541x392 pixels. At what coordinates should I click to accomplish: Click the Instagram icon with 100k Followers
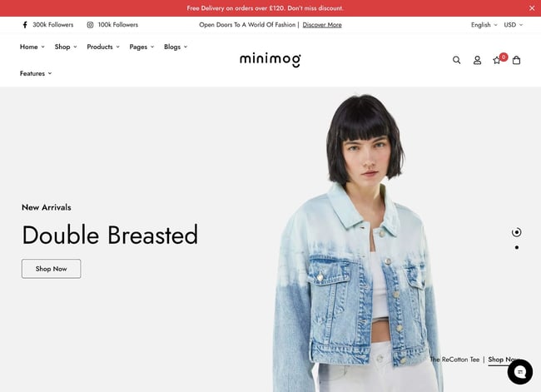[90, 25]
